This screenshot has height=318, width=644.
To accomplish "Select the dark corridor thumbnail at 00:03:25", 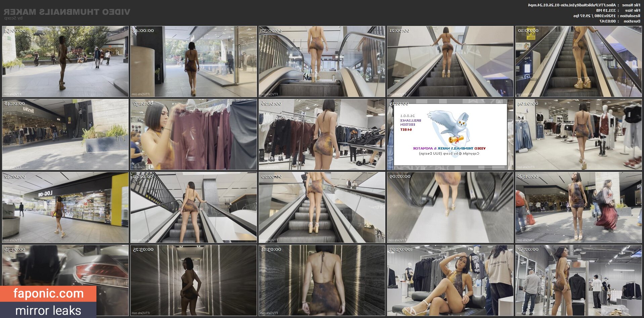I will (193, 280).
